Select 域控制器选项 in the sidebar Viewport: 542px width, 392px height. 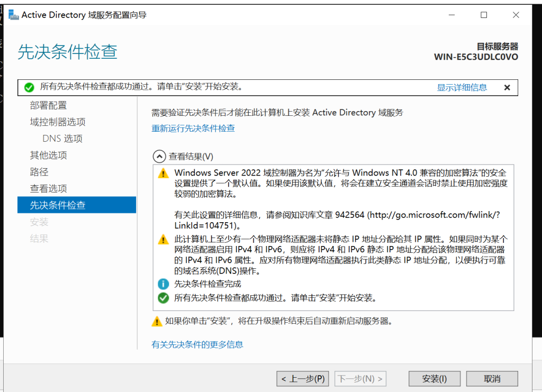point(58,122)
